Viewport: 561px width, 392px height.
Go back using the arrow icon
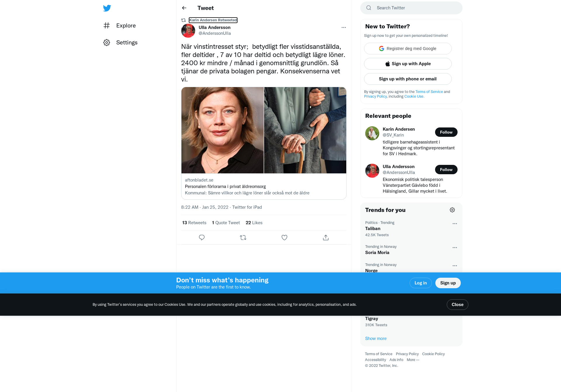[x=184, y=8]
